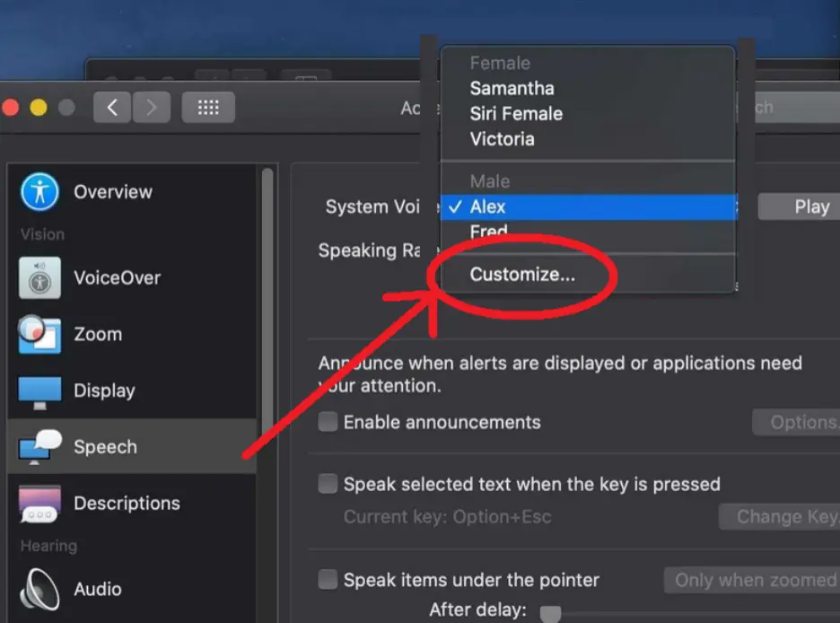Click the Display label in sidebar

(104, 390)
